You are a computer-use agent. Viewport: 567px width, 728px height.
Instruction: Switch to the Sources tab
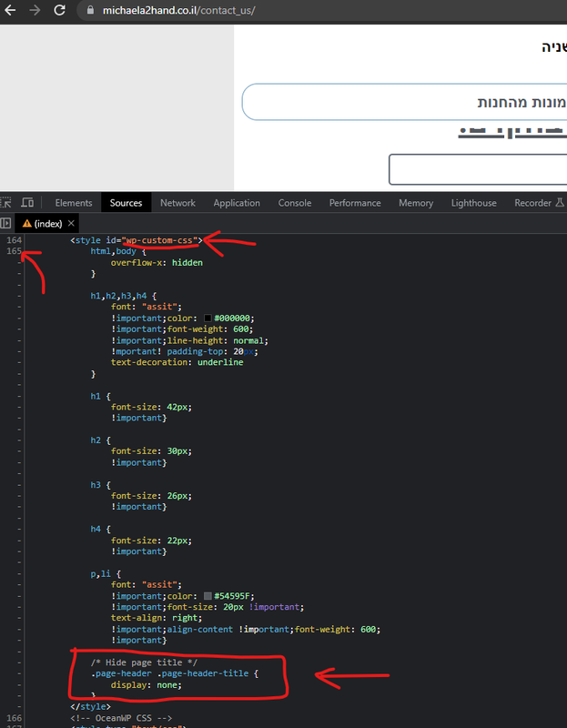coord(126,203)
